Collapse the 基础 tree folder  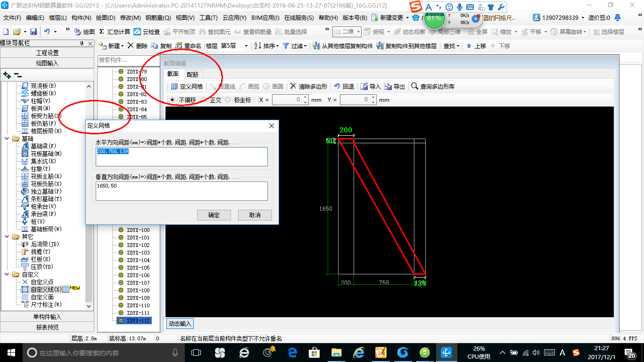pyautogui.click(x=7, y=139)
